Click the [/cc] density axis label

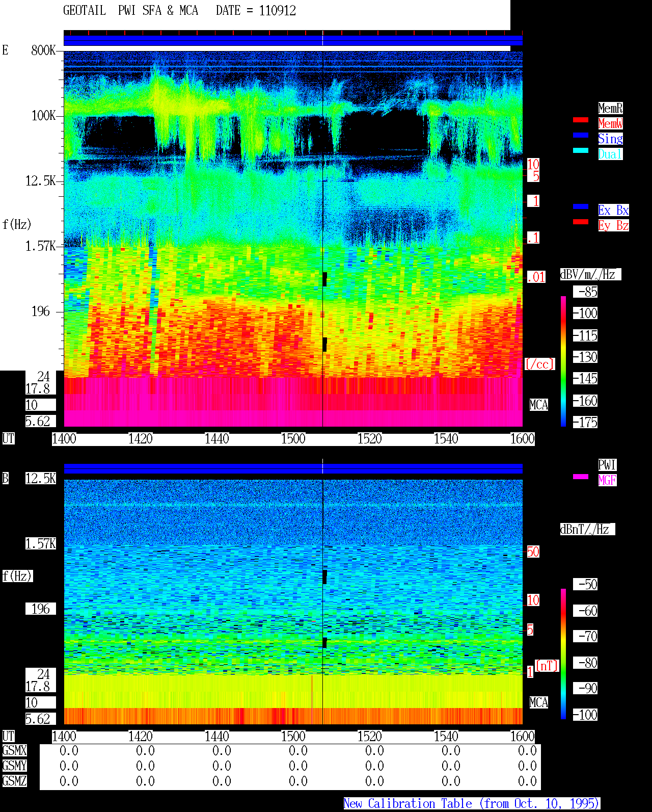pos(539,364)
